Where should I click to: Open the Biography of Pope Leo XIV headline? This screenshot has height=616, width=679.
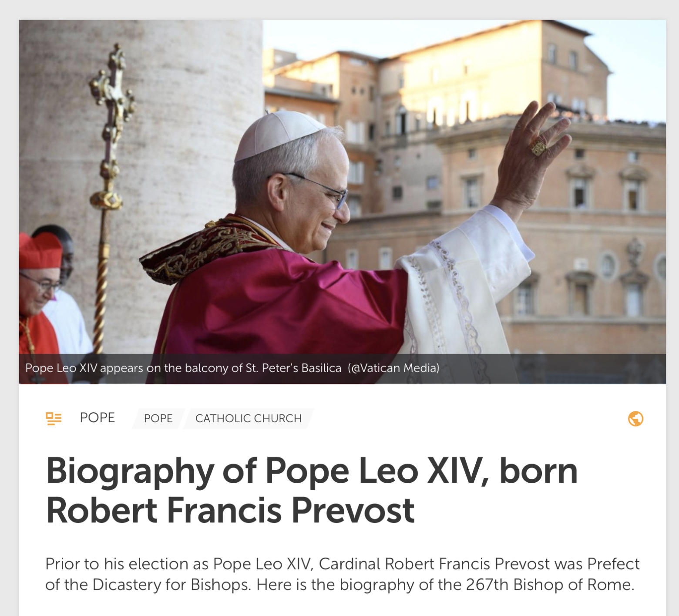click(312, 491)
